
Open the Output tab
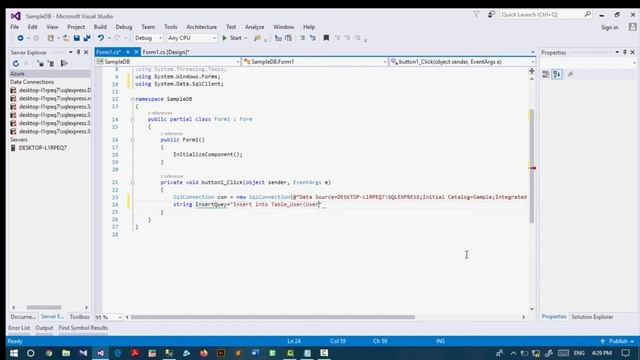coord(44,328)
